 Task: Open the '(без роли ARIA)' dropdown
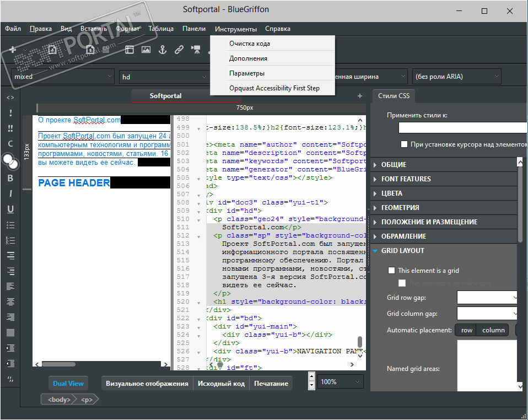pyautogui.click(x=456, y=77)
